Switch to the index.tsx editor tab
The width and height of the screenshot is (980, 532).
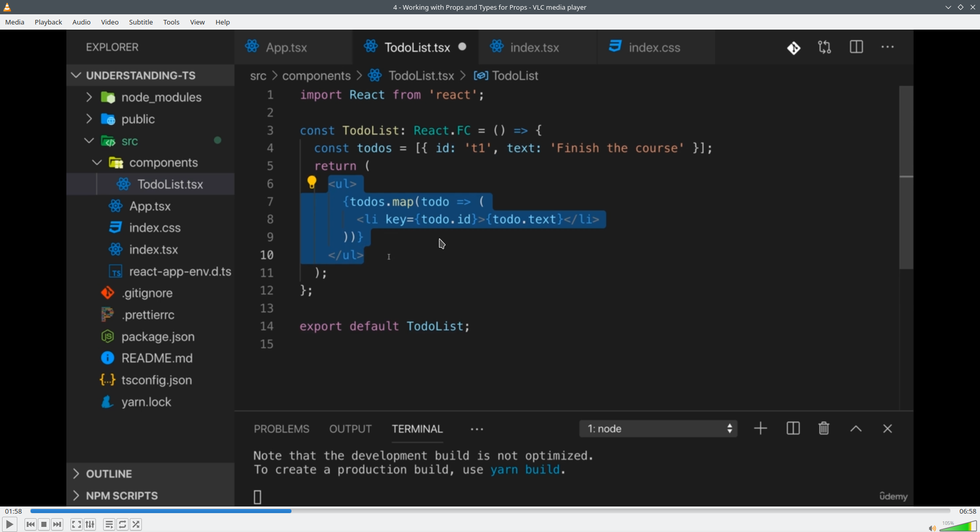click(x=538, y=47)
